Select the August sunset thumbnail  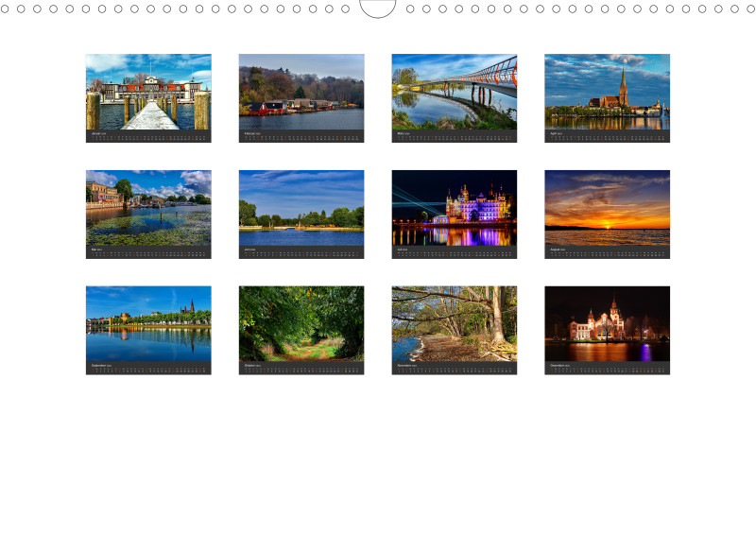tap(608, 208)
